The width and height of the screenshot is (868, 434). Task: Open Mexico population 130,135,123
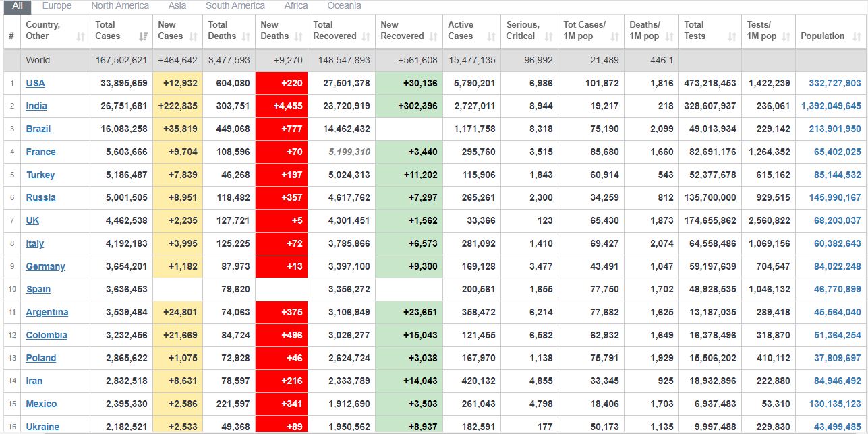coord(835,404)
